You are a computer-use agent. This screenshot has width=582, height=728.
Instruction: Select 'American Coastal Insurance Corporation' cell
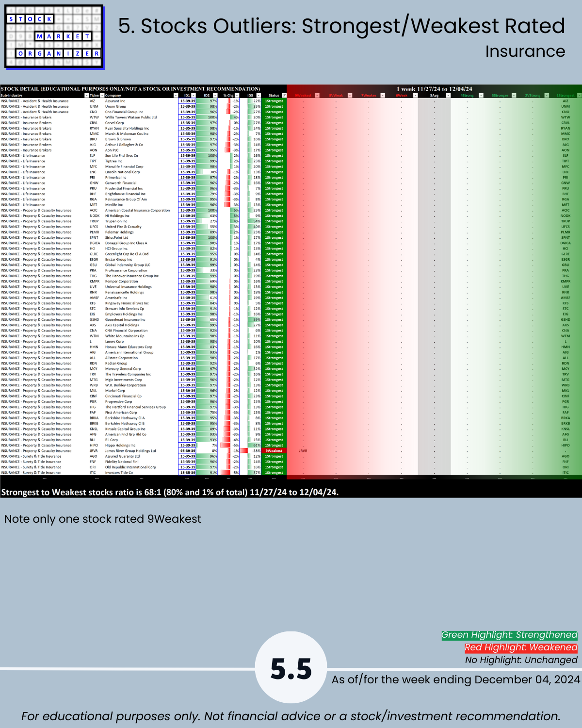click(x=138, y=210)
